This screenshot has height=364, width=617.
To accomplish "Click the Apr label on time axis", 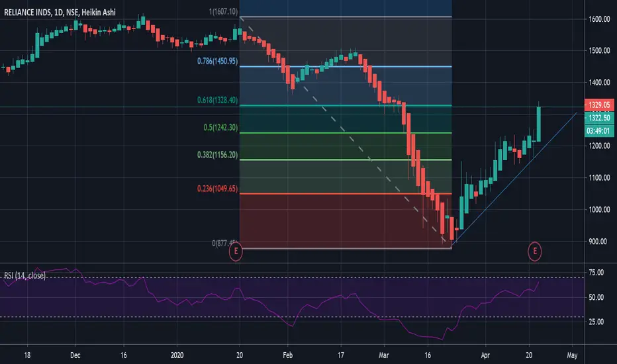I will pos(485,355).
